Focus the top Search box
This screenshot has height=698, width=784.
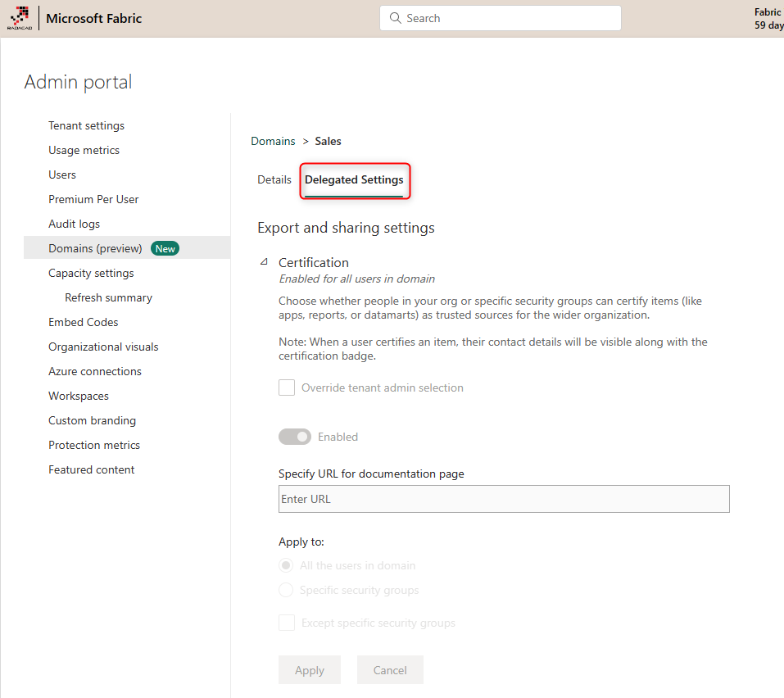pos(508,18)
